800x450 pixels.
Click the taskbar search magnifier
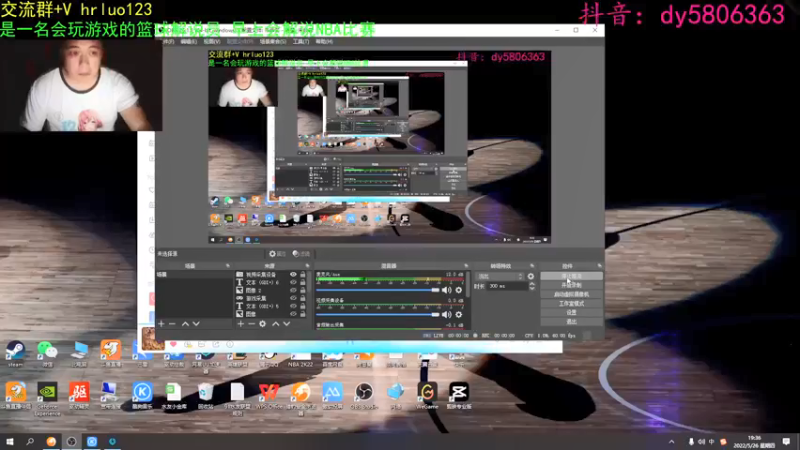tap(30, 441)
